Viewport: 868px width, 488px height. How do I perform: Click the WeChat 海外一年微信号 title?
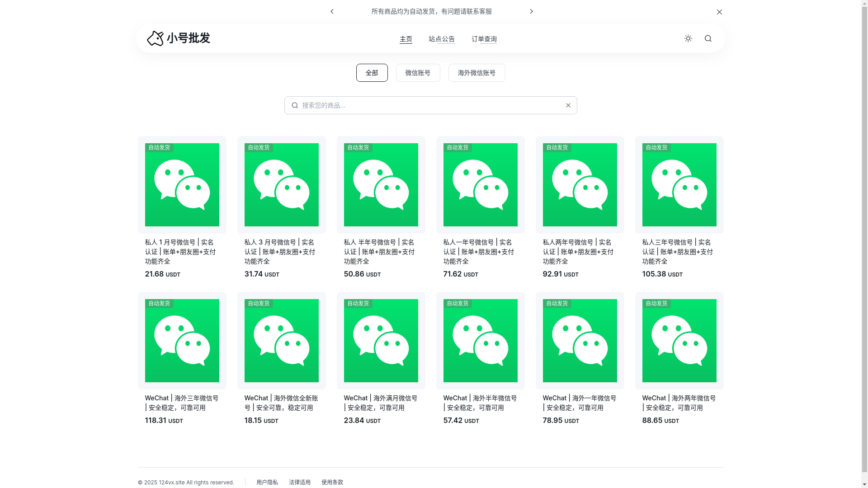coord(580,403)
